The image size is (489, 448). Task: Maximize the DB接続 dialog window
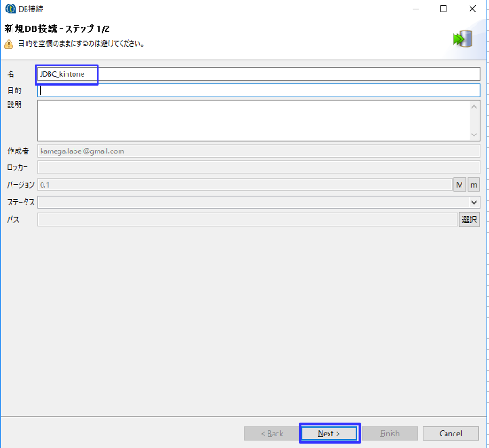tap(444, 9)
